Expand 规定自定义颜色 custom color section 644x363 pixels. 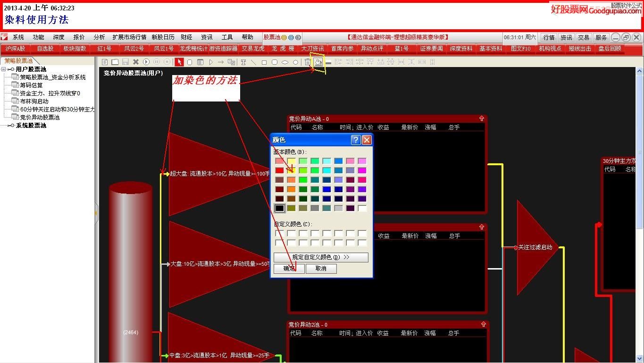click(321, 257)
